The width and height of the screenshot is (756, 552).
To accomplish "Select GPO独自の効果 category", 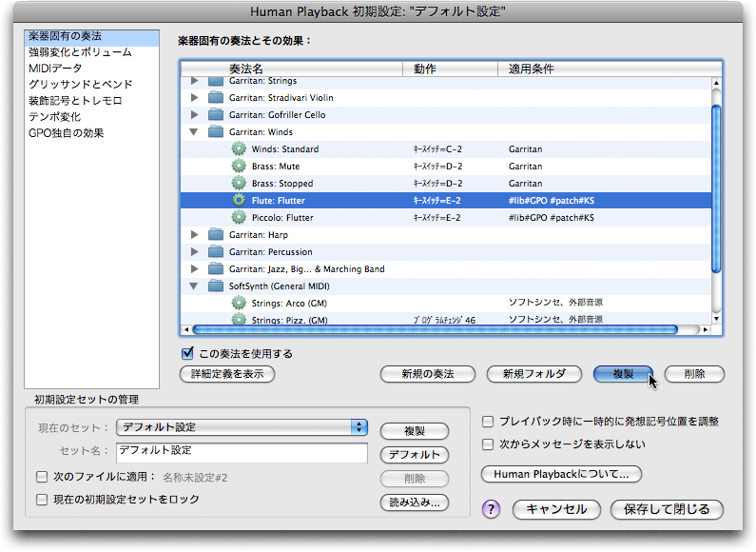I will click(91, 132).
